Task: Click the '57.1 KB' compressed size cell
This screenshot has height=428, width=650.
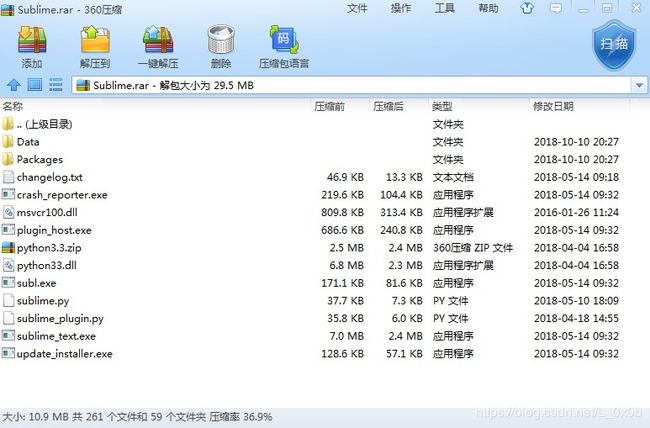Action: (404, 353)
